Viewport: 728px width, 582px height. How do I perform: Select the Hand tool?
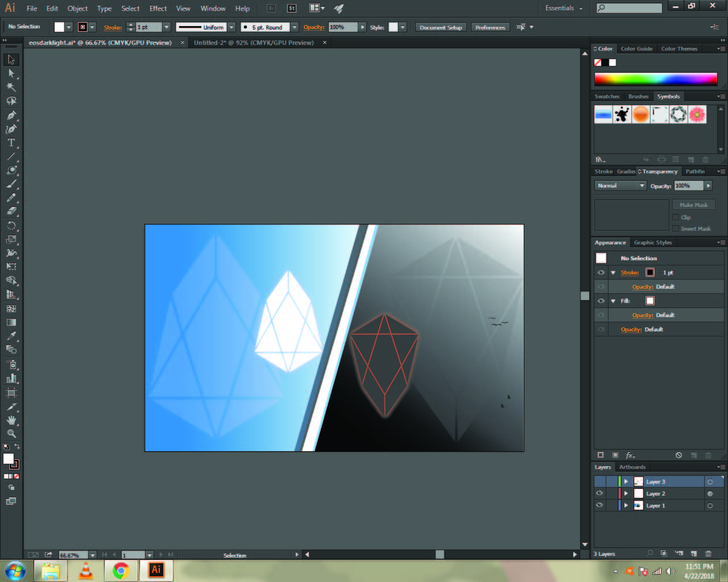click(x=11, y=420)
